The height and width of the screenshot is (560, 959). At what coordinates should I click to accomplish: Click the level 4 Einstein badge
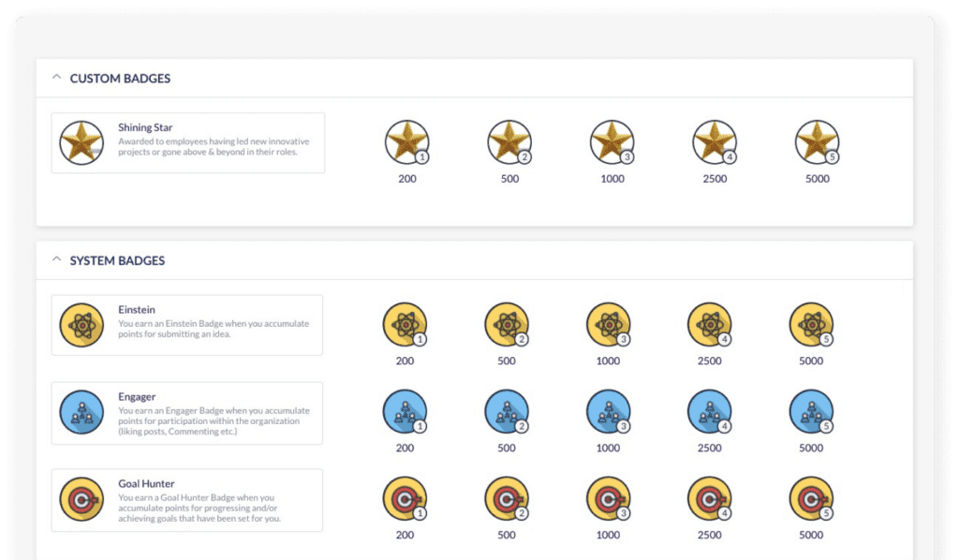(709, 325)
